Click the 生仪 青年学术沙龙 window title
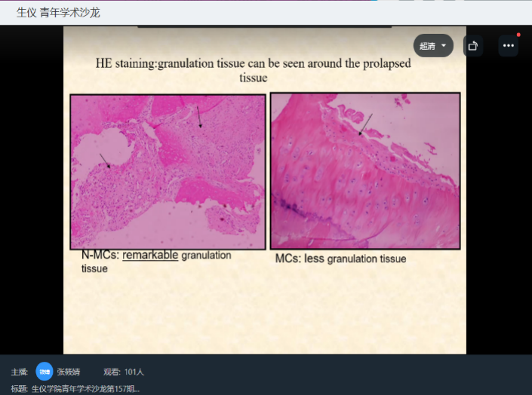The width and height of the screenshot is (532, 395). [58, 12]
